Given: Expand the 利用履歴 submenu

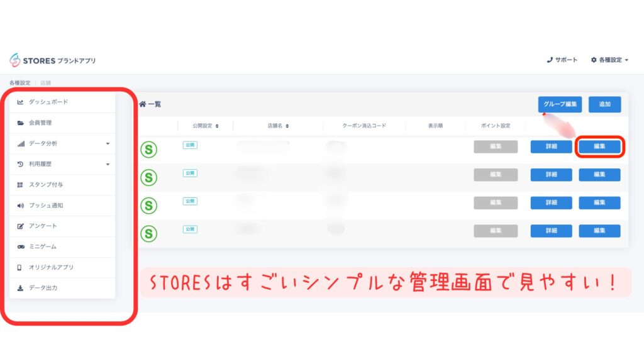Looking at the screenshot, I should [108, 163].
